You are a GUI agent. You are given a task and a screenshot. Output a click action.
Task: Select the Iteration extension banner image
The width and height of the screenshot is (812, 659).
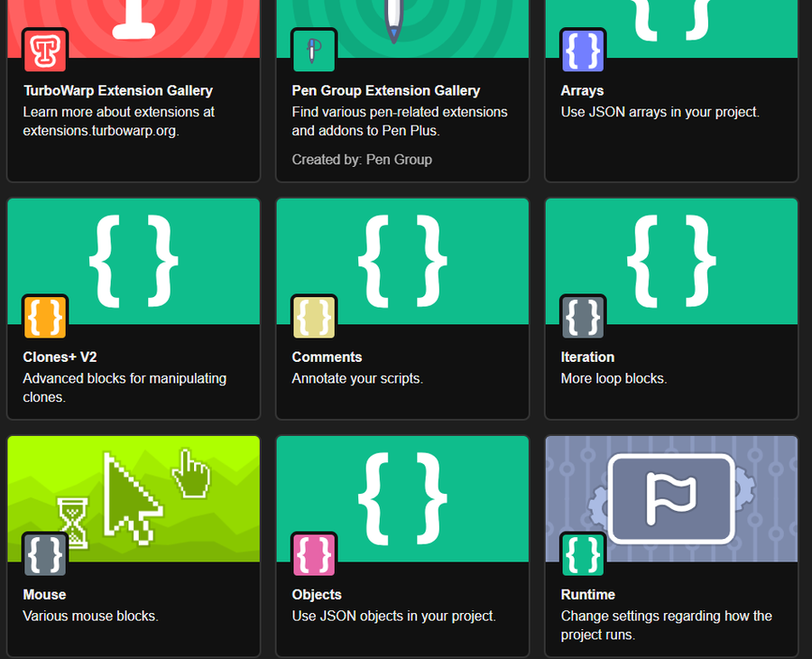pyautogui.click(x=671, y=261)
